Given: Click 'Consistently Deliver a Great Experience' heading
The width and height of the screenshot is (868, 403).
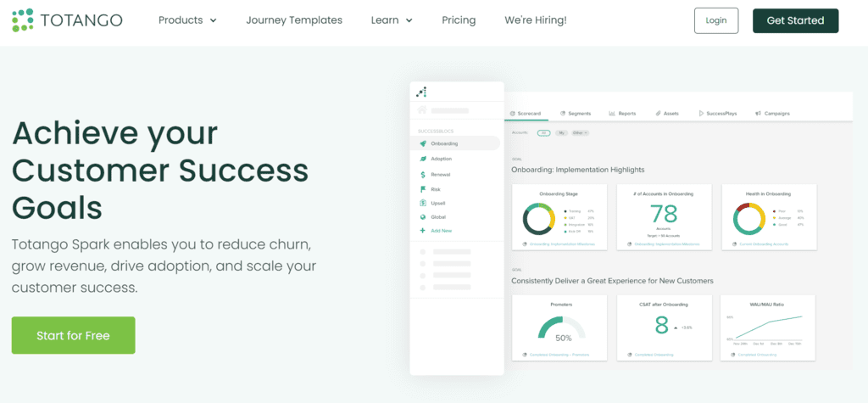Looking at the screenshot, I should point(612,281).
